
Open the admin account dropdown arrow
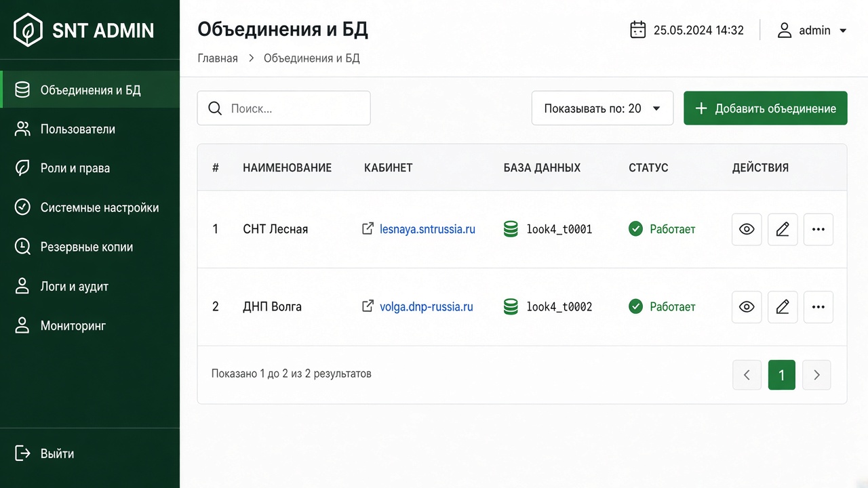[x=843, y=30]
